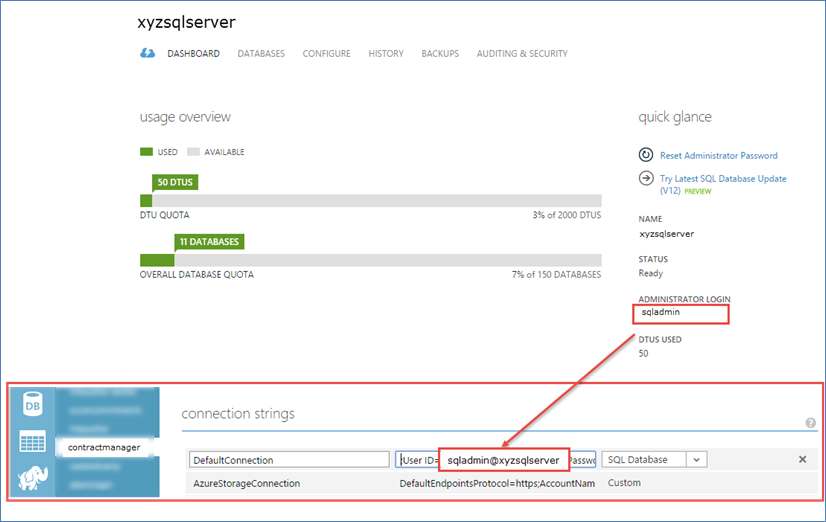Click the cloud icon beside the Dashboard tab

tap(147, 54)
